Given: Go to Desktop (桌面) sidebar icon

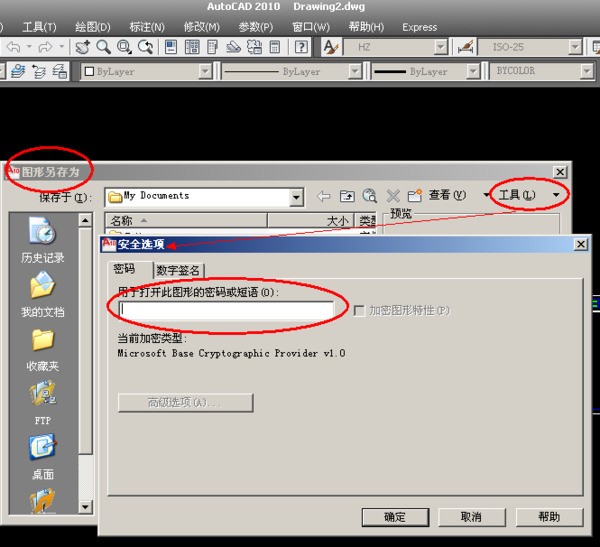Looking at the screenshot, I should (42, 450).
